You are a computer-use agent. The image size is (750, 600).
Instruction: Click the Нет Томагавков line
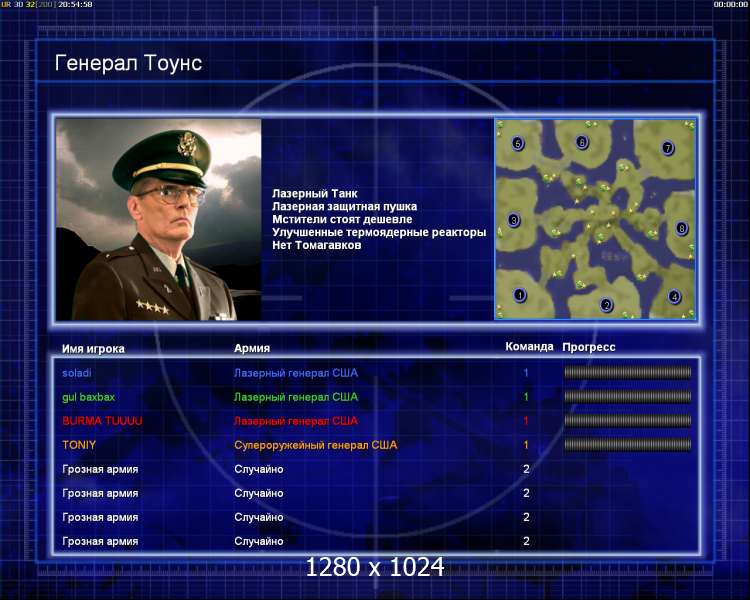click(x=317, y=245)
